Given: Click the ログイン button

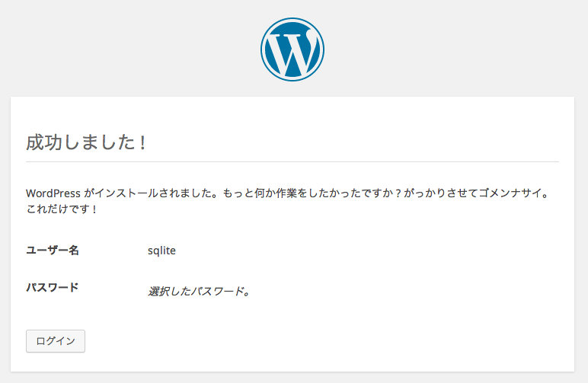Looking at the screenshot, I should [56, 341].
